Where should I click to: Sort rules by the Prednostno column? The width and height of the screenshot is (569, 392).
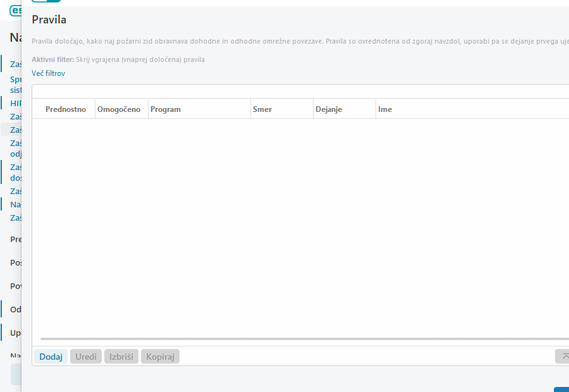coord(66,109)
